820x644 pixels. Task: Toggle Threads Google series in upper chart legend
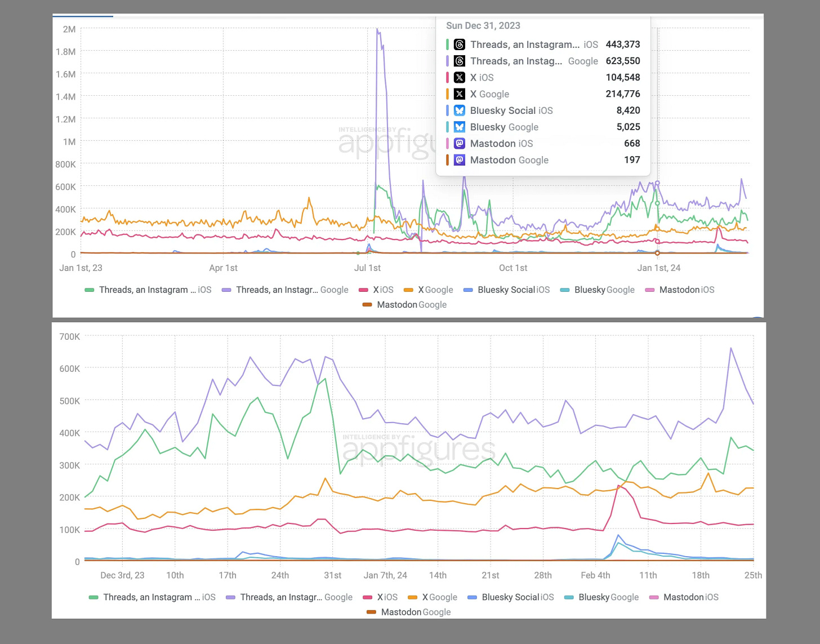click(285, 290)
